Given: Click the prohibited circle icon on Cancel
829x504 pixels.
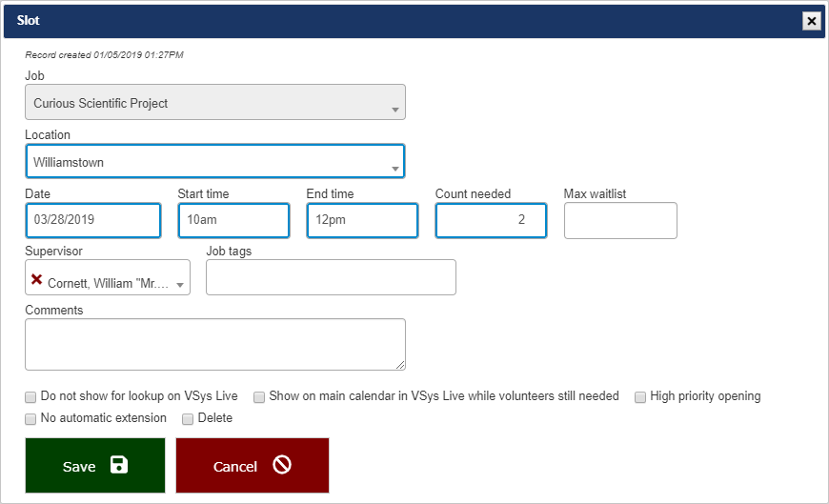Looking at the screenshot, I should 281,465.
